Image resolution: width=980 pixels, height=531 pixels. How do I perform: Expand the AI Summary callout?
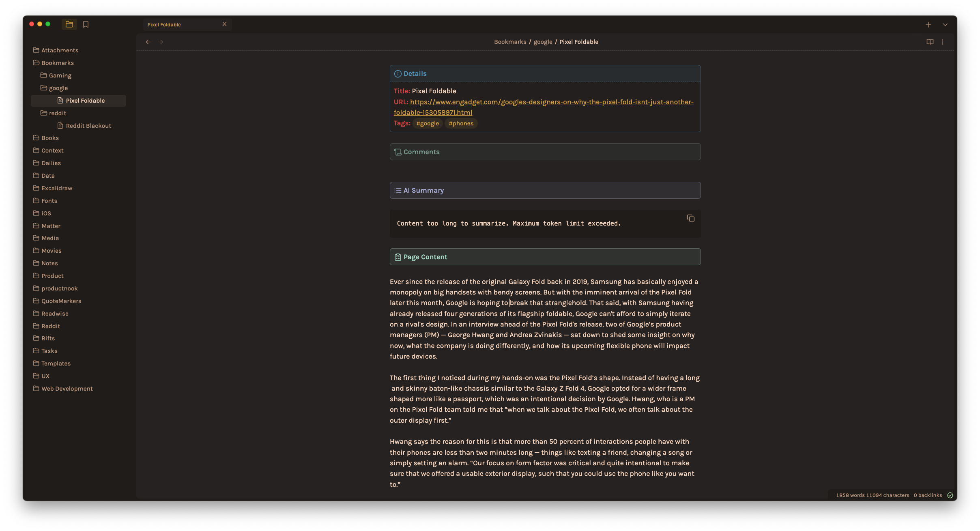click(545, 190)
